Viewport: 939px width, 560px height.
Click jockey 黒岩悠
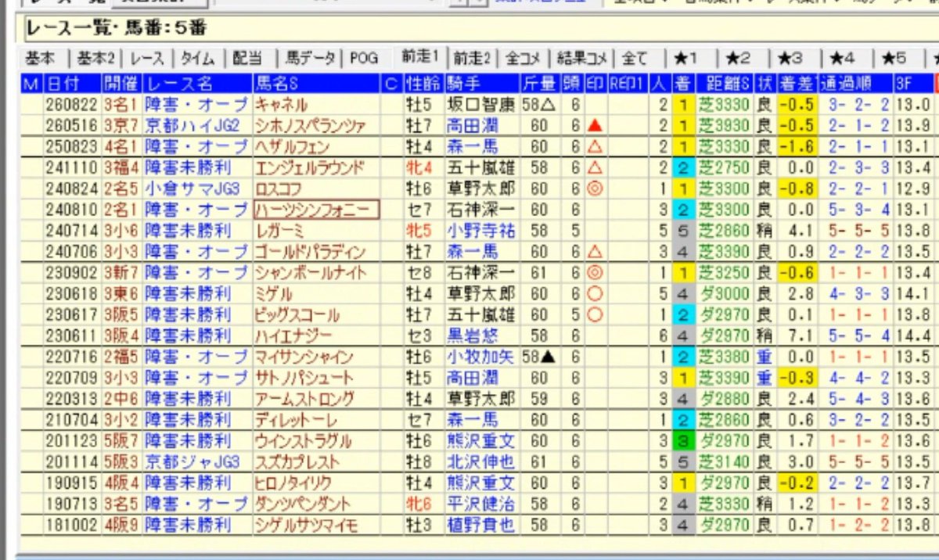[473, 336]
